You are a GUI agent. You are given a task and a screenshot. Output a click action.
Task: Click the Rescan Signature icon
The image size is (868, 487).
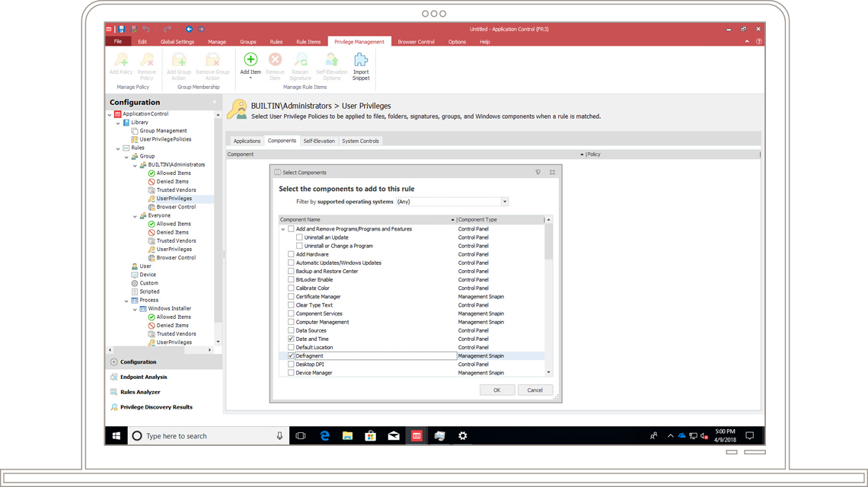click(301, 60)
